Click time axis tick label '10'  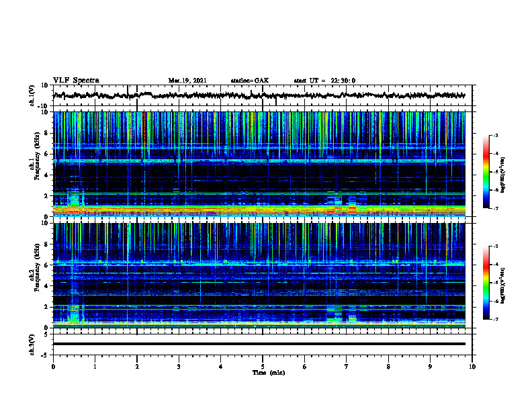pos(472,367)
